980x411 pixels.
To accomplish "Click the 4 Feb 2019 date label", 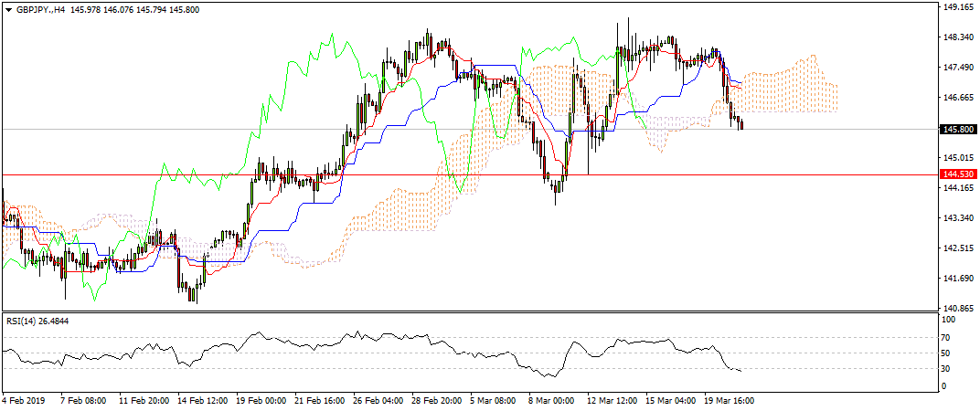I will point(23,400).
